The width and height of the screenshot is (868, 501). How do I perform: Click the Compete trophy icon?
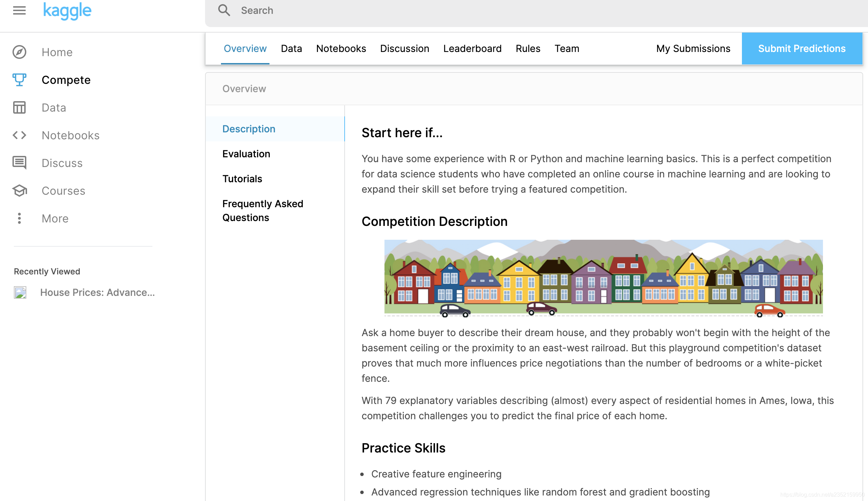(19, 80)
